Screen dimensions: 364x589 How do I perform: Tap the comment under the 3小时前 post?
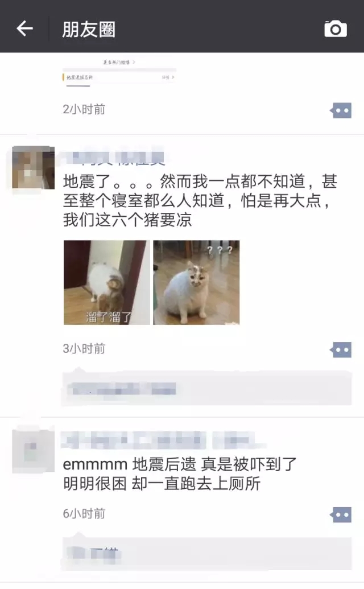point(206,389)
